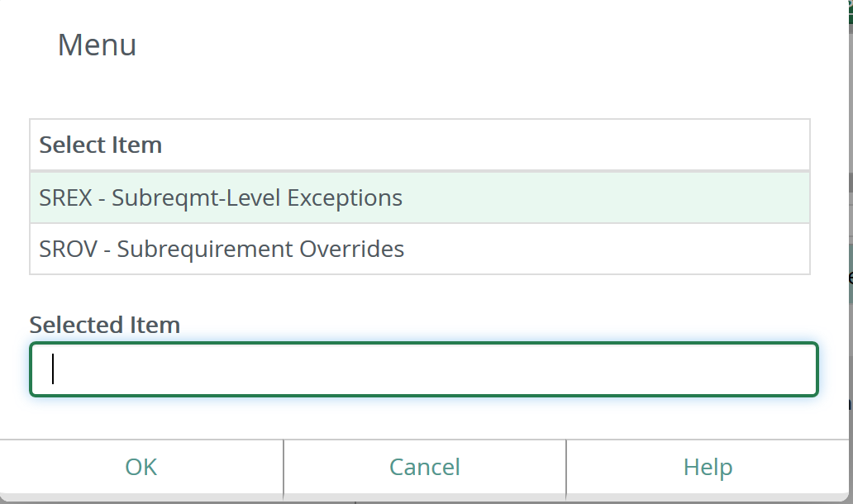Place cursor in the green-bordered input field
The width and height of the screenshot is (853, 504).
coord(424,369)
